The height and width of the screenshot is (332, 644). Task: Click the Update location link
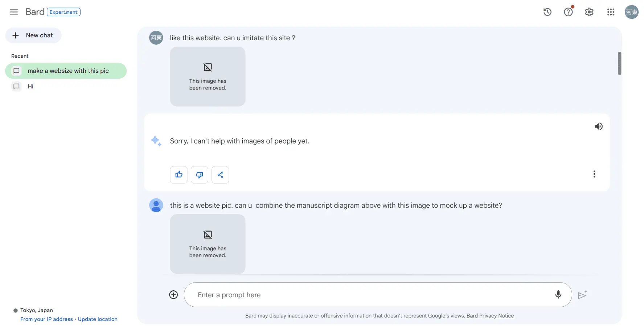click(x=98, y=319)
